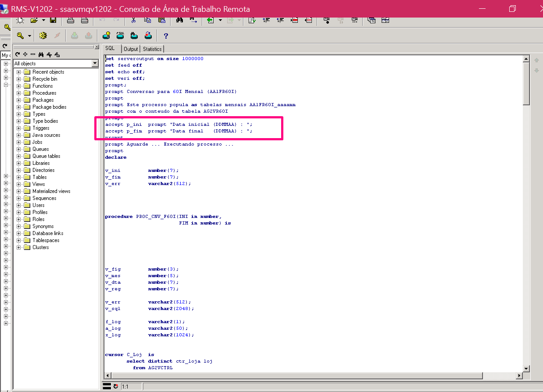Select Queue tables tree item
This screenshot has height=392, width=543.
click(46, 156)
